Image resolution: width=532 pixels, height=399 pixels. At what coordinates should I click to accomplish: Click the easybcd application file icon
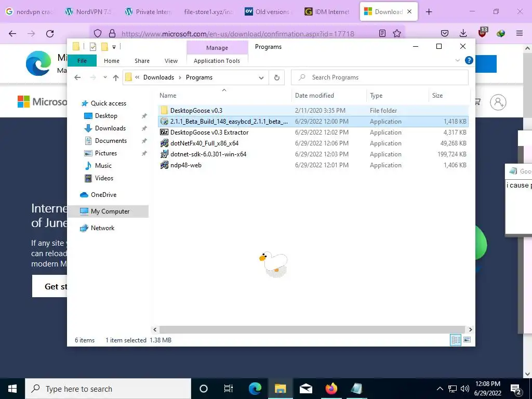(x=164, y=122)
